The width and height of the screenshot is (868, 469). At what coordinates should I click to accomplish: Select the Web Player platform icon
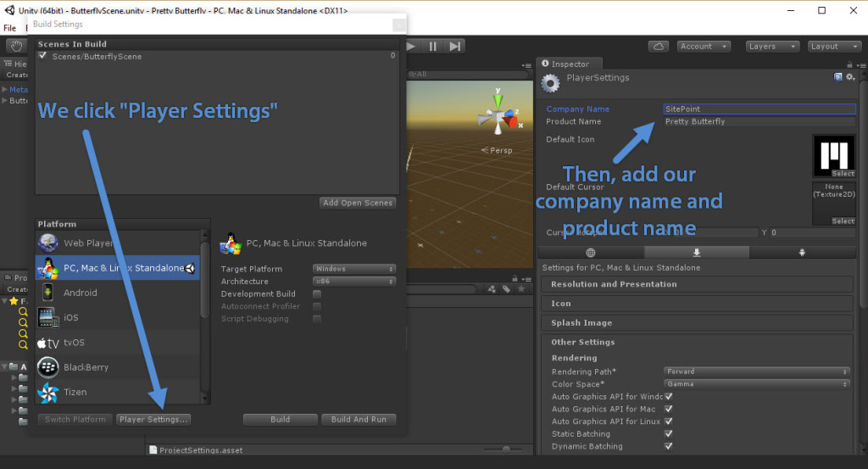(x=47, y=243)
